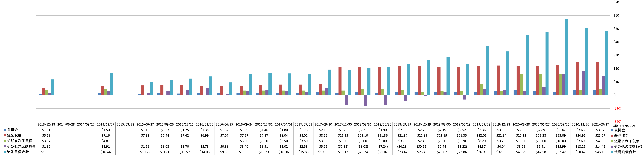
Task: Select the $57.42 total cell for 2020/09/26
Action: pos(561,152)
